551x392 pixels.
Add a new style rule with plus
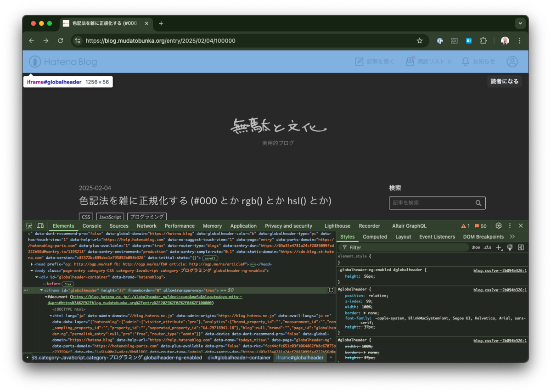[x=499, y=247]
